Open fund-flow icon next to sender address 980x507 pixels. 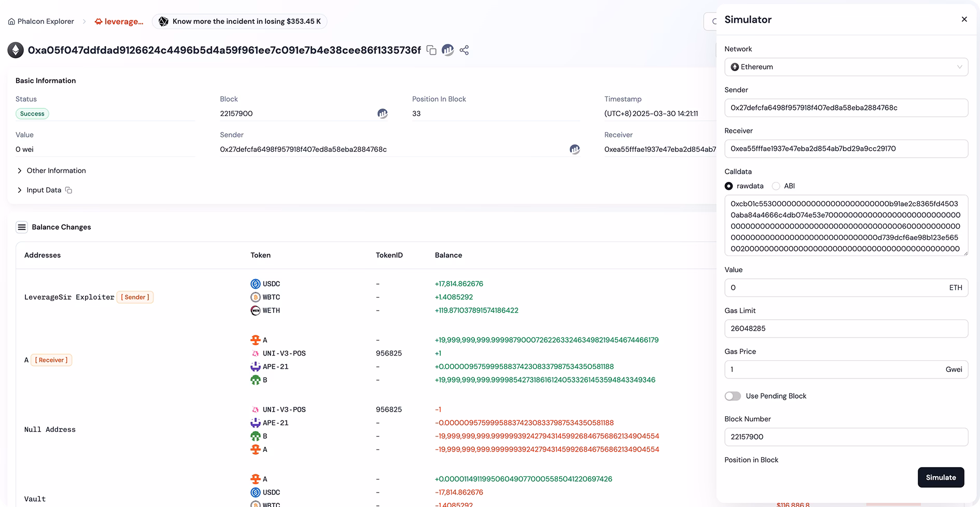tap(575, 149)
